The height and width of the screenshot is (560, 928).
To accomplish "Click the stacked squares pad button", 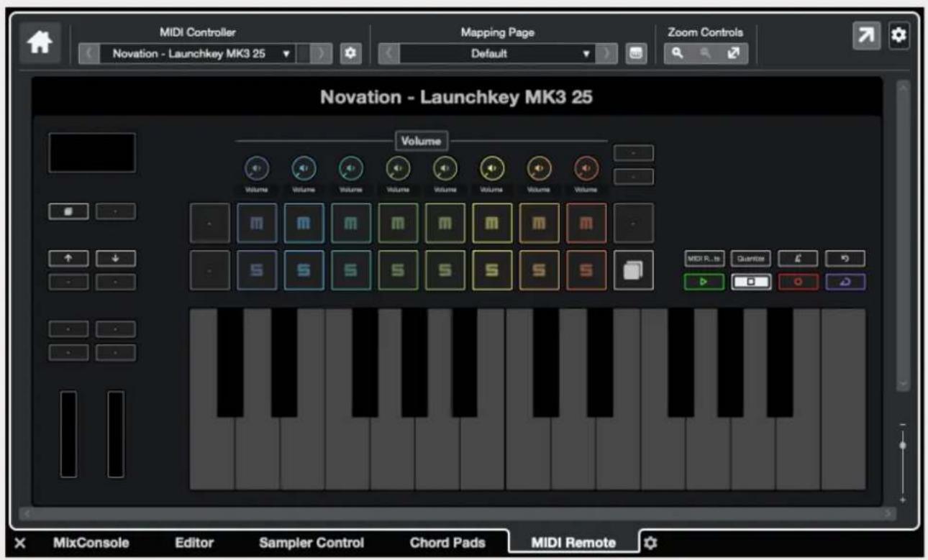I will (634, 270).
